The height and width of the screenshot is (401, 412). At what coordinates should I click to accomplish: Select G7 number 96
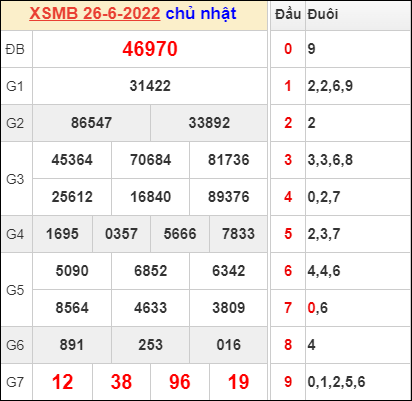coord(180,382)
